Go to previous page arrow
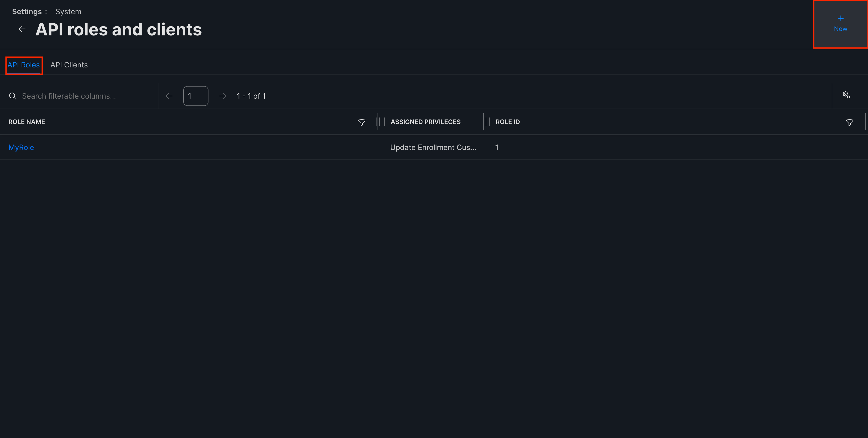Viewport: 868px width, 438px height. tap(169, 96)
